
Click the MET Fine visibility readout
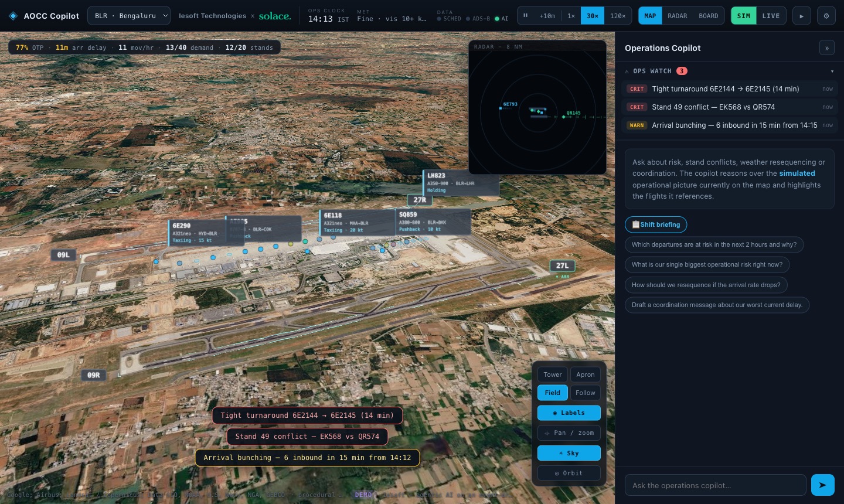pos(392,16)
